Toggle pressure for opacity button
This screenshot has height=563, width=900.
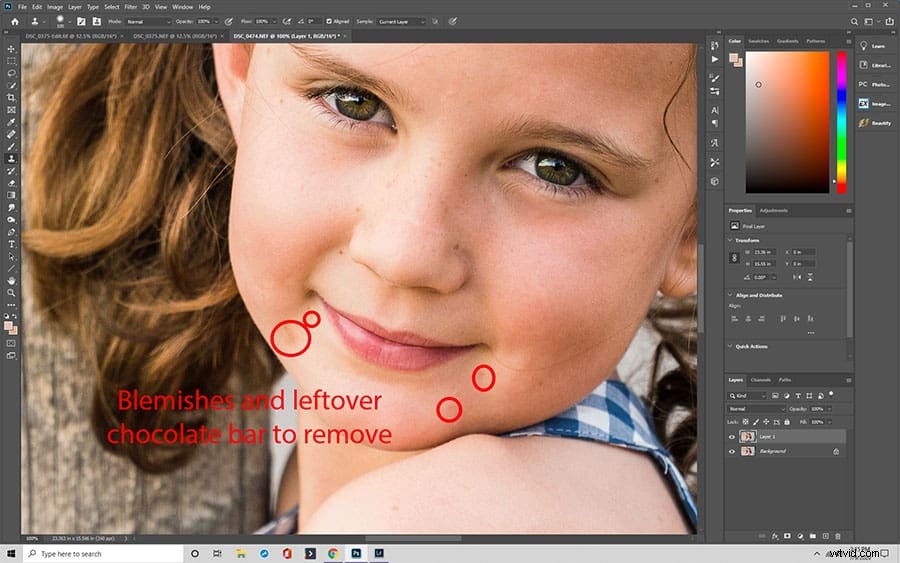click(228, 22)
